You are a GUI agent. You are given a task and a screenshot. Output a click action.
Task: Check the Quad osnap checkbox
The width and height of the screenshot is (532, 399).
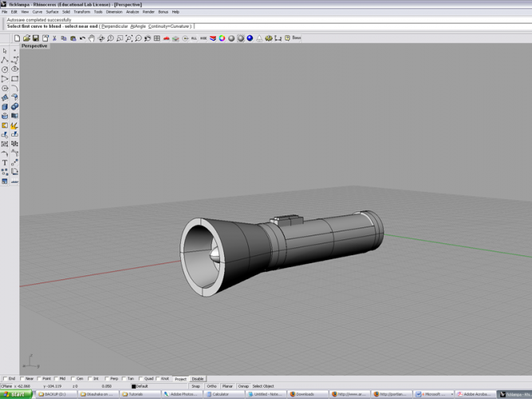coord(143,379)
